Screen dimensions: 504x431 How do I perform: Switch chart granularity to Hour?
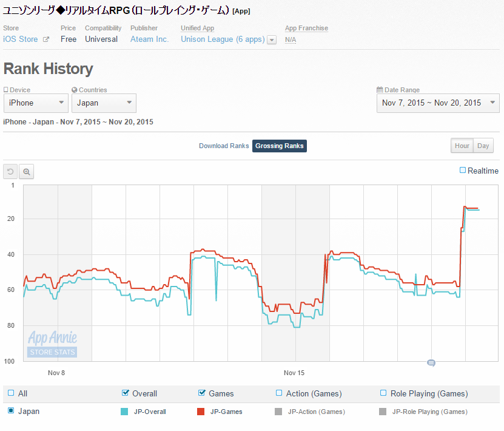pyautogui.click(x=462, y=146)
